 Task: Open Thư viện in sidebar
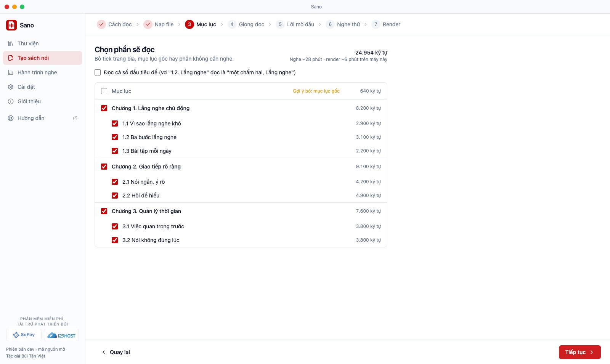pos(42,43)
